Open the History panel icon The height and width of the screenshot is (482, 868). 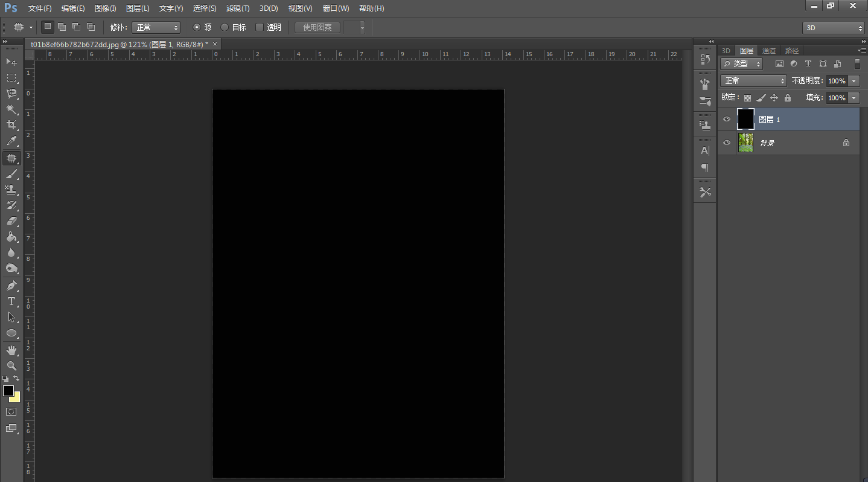click(x=704, y=60)
